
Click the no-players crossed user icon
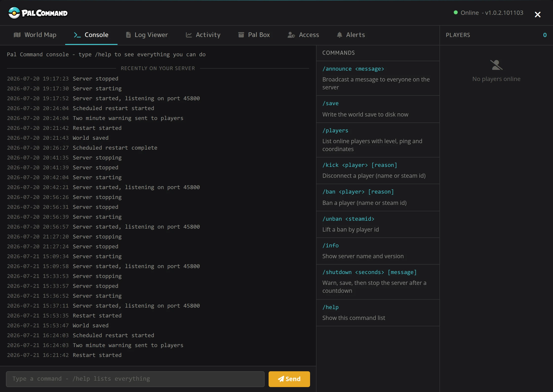pos(496,65)
